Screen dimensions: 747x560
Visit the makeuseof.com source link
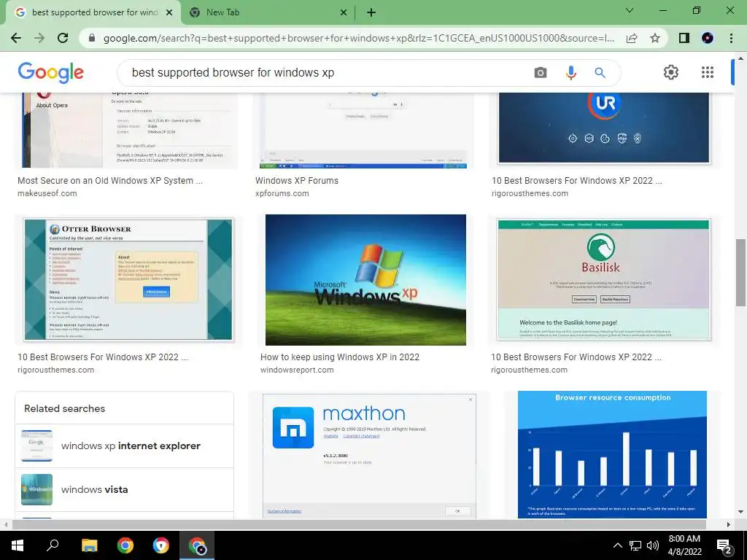tap(47, 193)
